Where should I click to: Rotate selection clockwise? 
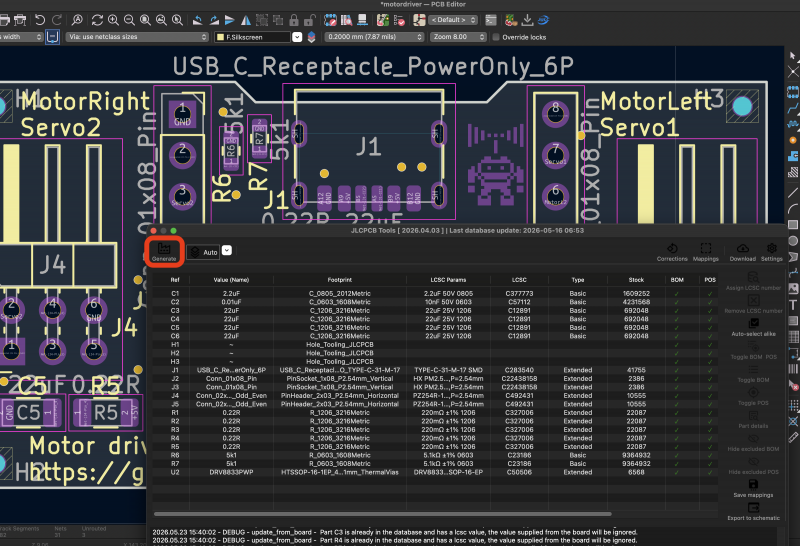click(214, 20)
